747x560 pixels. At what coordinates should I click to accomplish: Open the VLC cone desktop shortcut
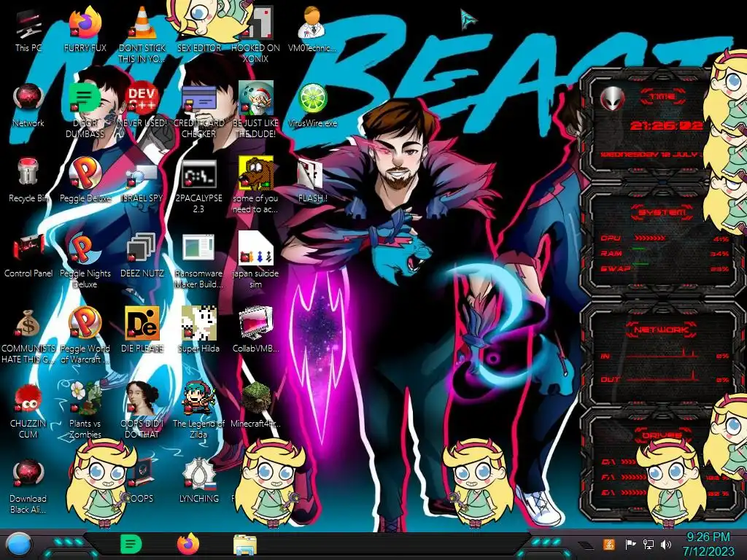142,34
